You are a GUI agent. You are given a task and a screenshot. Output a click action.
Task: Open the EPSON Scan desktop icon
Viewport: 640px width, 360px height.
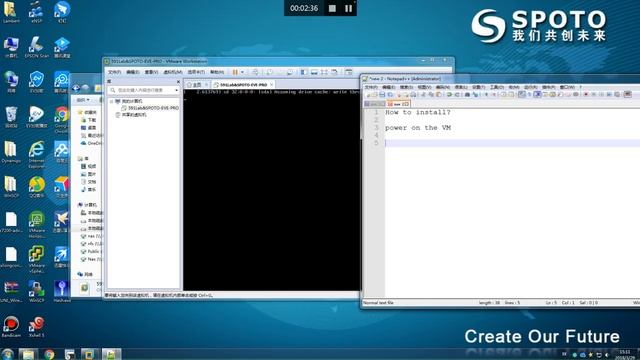click(36, 47)
